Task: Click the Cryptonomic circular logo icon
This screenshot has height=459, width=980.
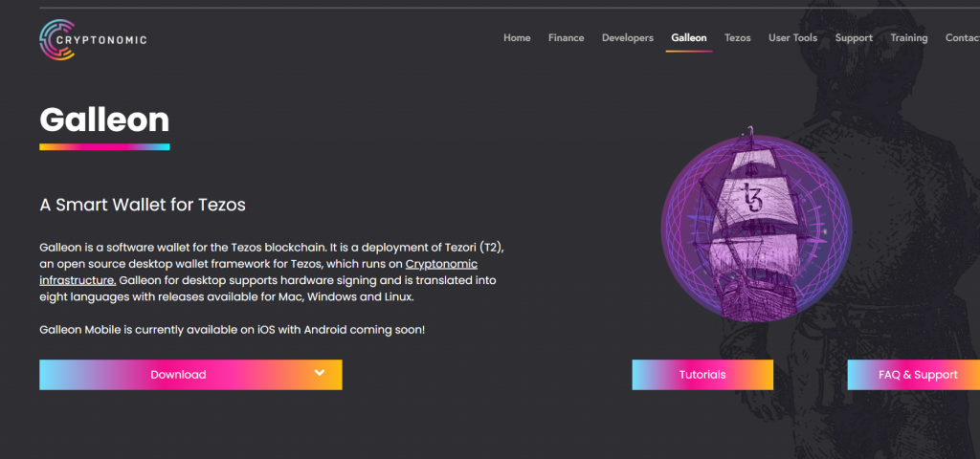Action: (56, 39)
